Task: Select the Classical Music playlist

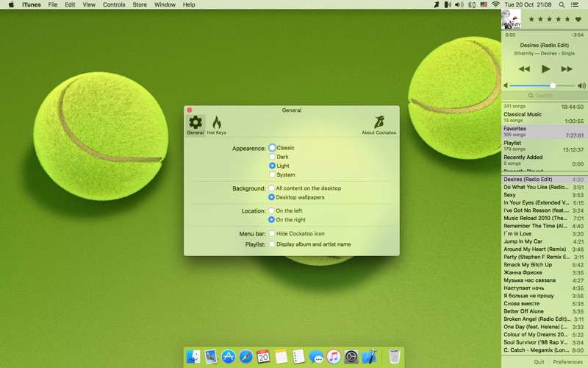Action: pos(545,117)
